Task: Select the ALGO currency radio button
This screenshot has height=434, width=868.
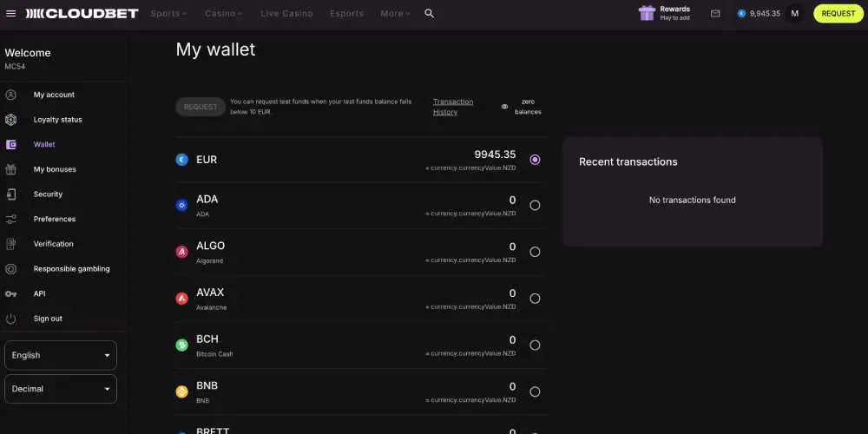Action: (x=535, y=252)
